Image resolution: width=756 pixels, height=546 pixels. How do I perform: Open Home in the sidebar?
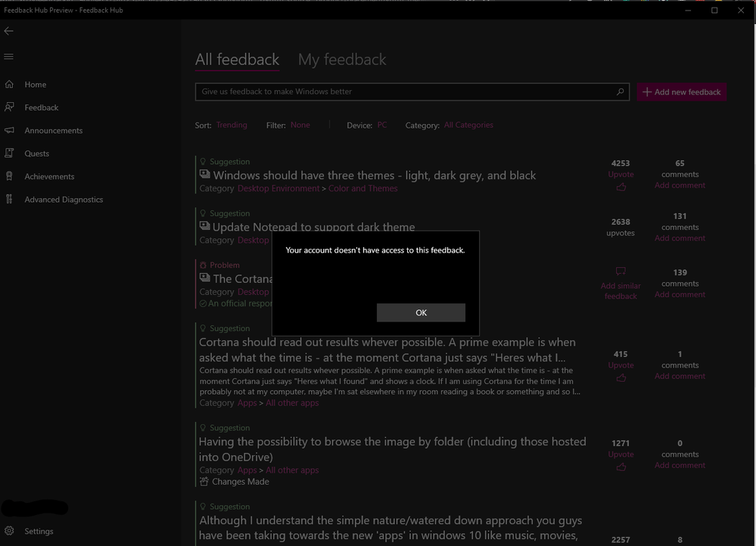tap(36, 85)
